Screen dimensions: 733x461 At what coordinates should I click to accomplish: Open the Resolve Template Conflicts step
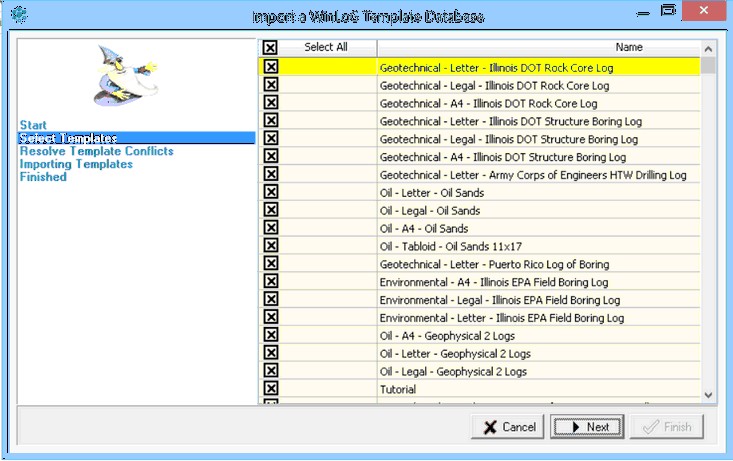pyautogui.click(x=96, y=151)
